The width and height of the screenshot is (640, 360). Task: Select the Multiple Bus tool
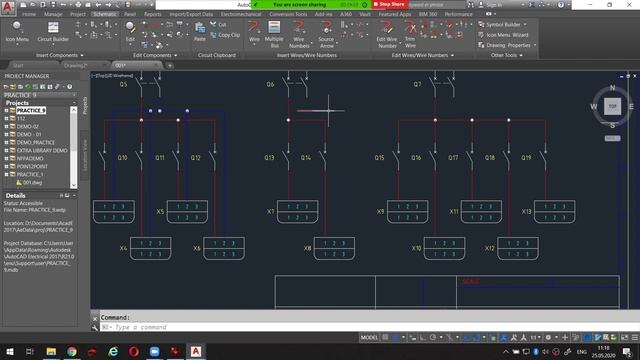[274, 34]
